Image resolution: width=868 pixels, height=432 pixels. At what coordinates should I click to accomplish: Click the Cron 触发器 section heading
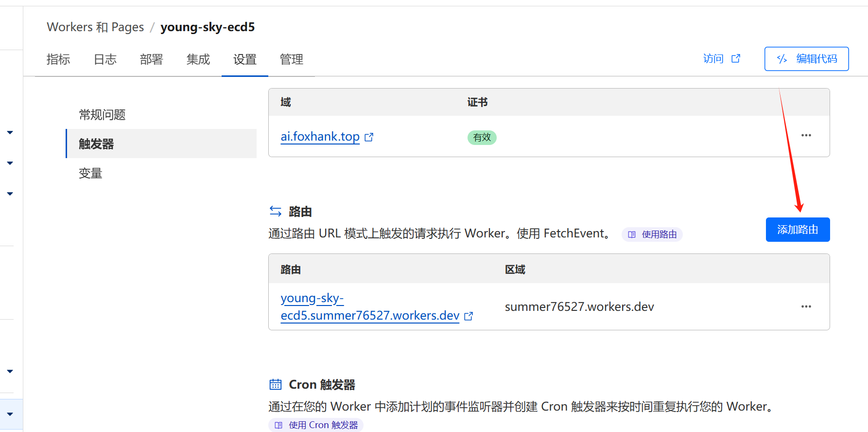322,385
